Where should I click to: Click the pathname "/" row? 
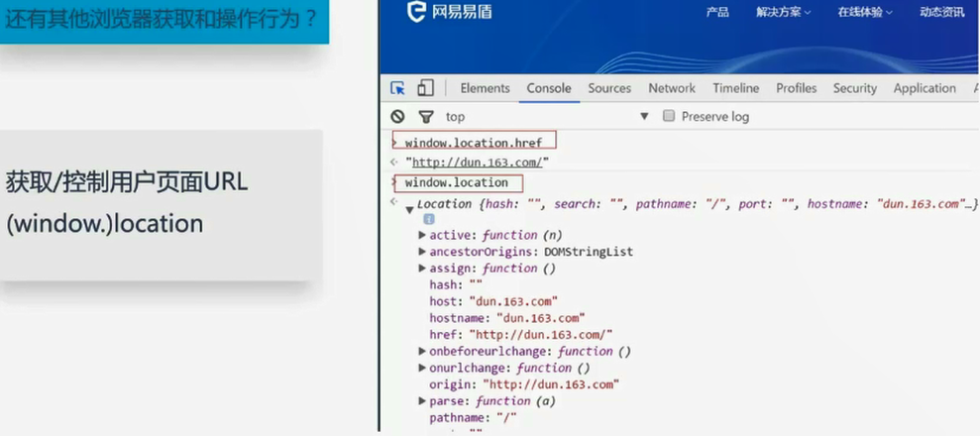(473, 418)
